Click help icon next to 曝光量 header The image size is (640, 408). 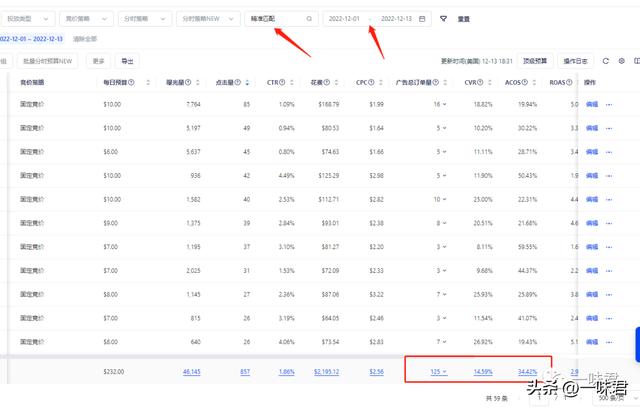[188, 82]
